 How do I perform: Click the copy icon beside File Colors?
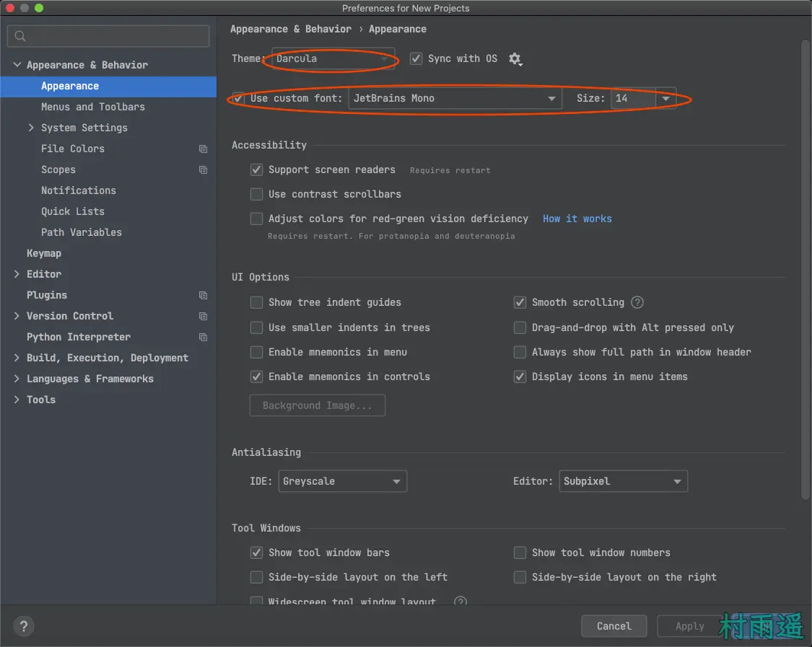pyautogui.click(x=203, y=149)
